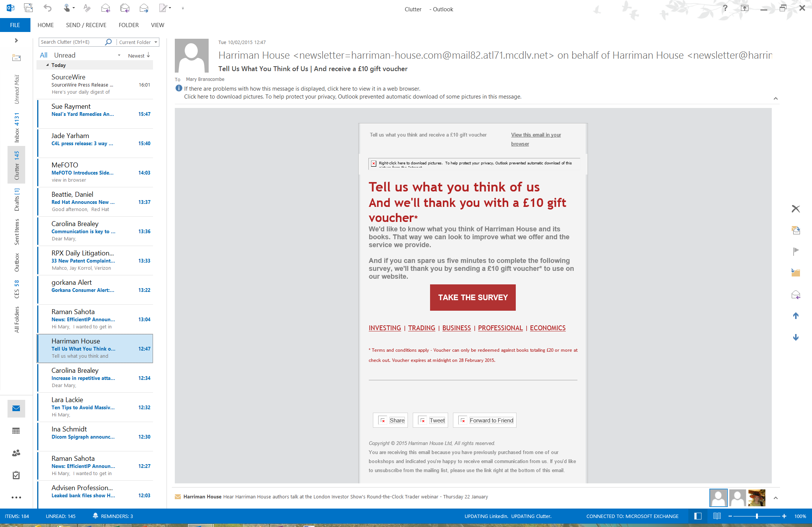
Task: Go to previous item with up arrow
Action: pos(795,316)
